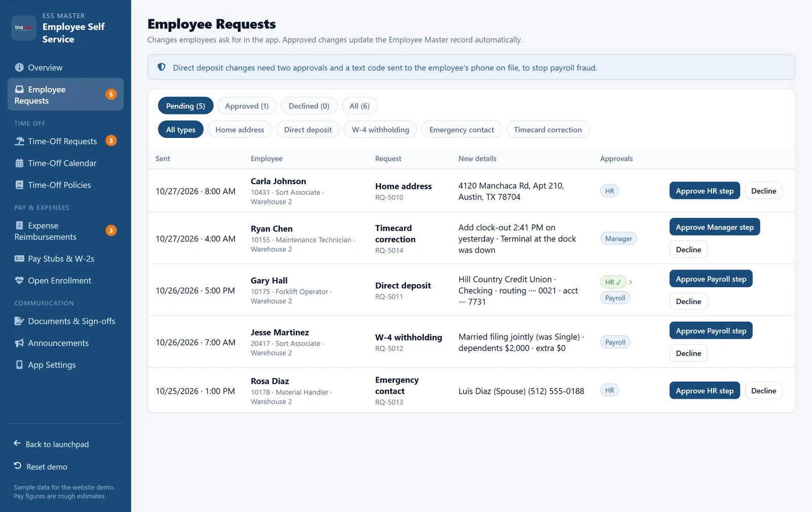Select the All types filter

click(181, 129)
